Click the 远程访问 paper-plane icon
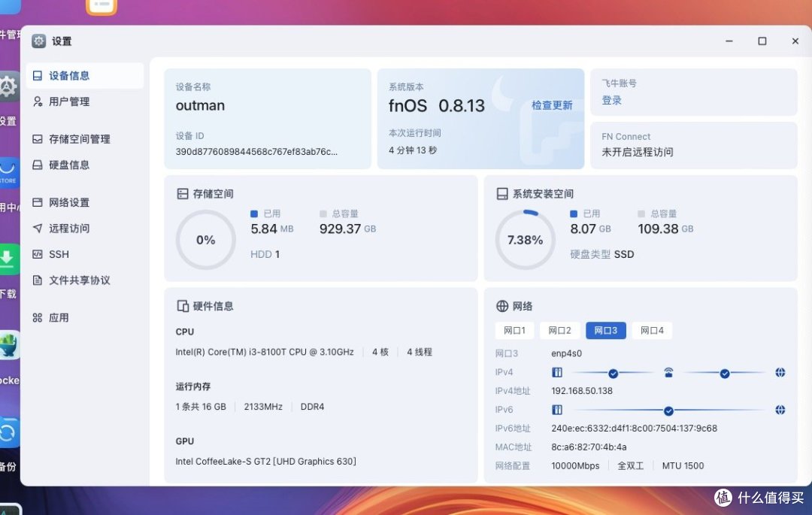Screen dimensions: 812x515 click(x=38, y=229)
